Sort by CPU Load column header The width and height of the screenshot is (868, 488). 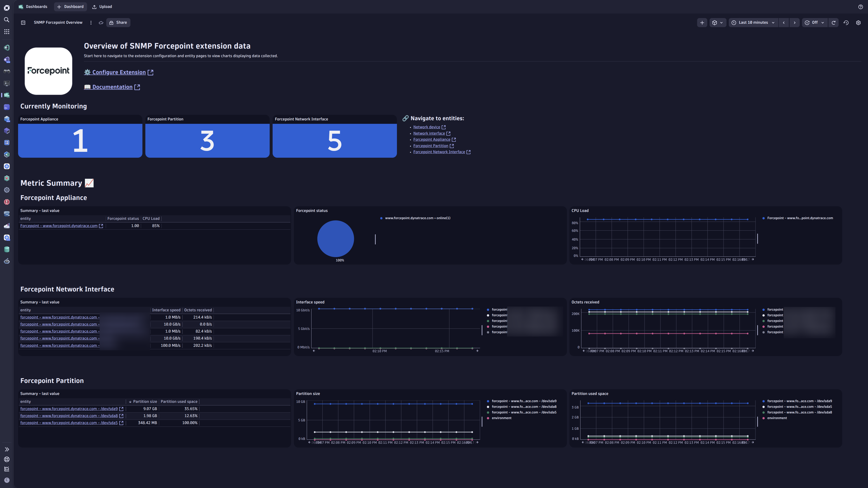tap(151, 218)
